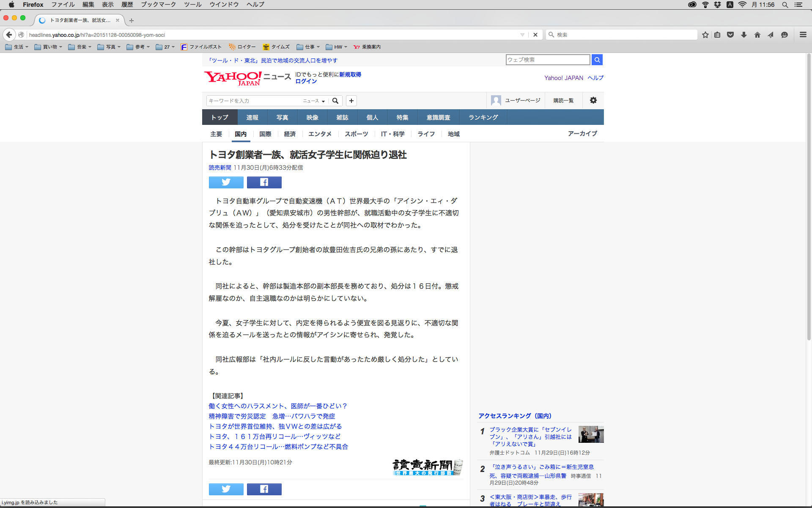This screenshot has width=812, height=508.
Task: Switch to the ランキング tab
Action: [x=483, y=117]
